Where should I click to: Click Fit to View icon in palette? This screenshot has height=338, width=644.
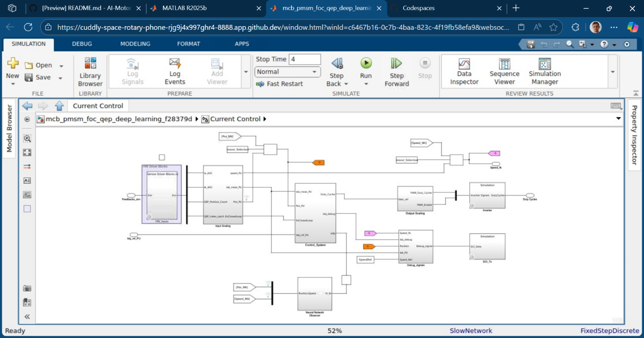[x=27, y=152]
